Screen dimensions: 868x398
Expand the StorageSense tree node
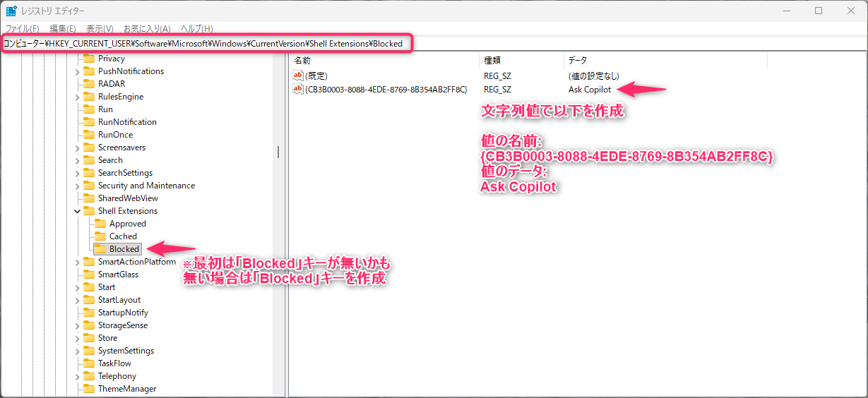click(x=77, y=325)
